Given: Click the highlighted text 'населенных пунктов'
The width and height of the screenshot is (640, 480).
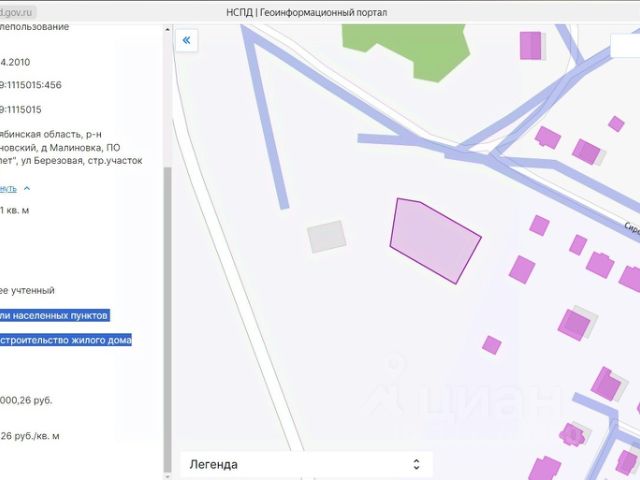Looking at the screenshot, I should [60, 316].
